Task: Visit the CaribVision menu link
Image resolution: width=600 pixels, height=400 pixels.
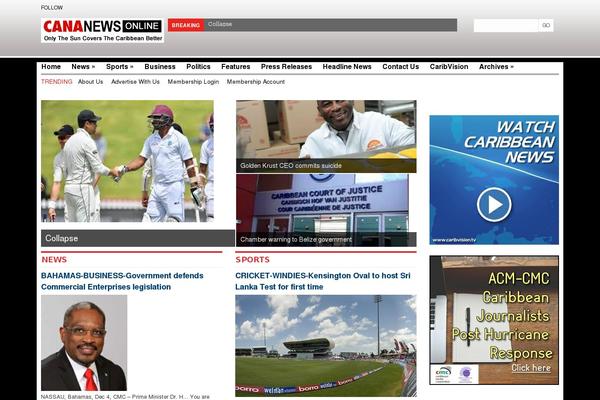Action: coord(448,67)
